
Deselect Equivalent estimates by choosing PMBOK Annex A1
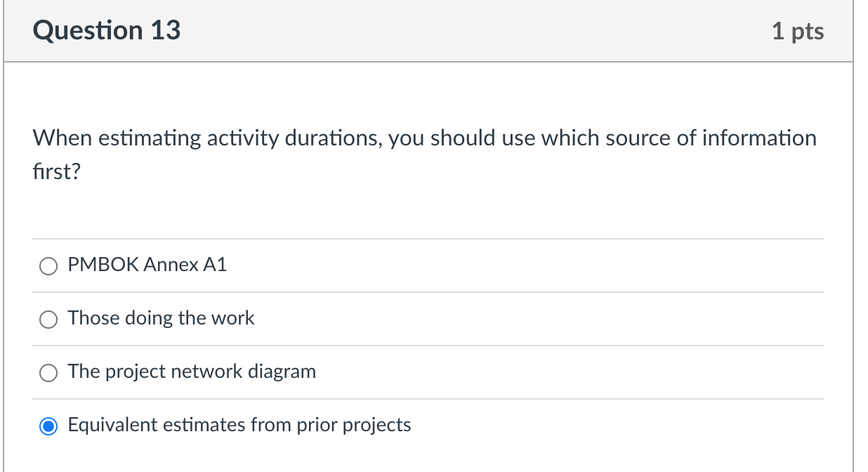tap(48, 266)
